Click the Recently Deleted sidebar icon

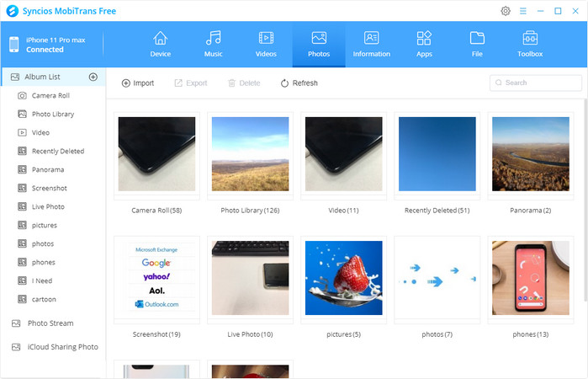click(22, 151)
